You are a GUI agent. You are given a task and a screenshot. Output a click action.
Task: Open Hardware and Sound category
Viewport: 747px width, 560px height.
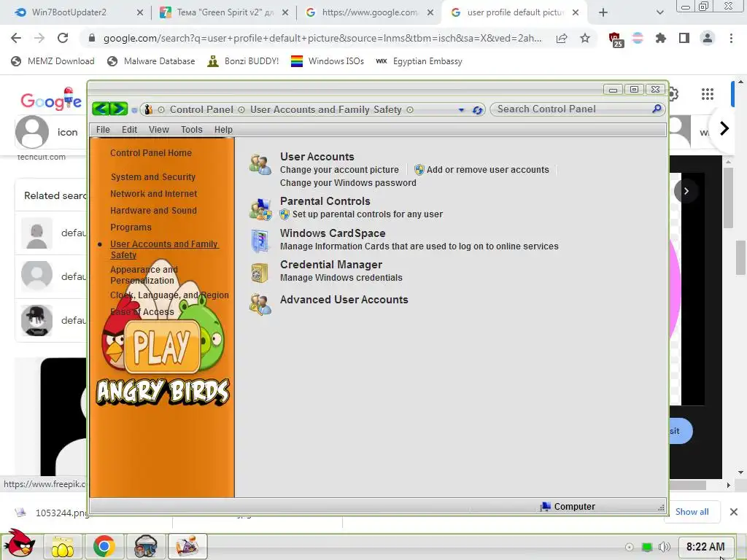(153, 211)
